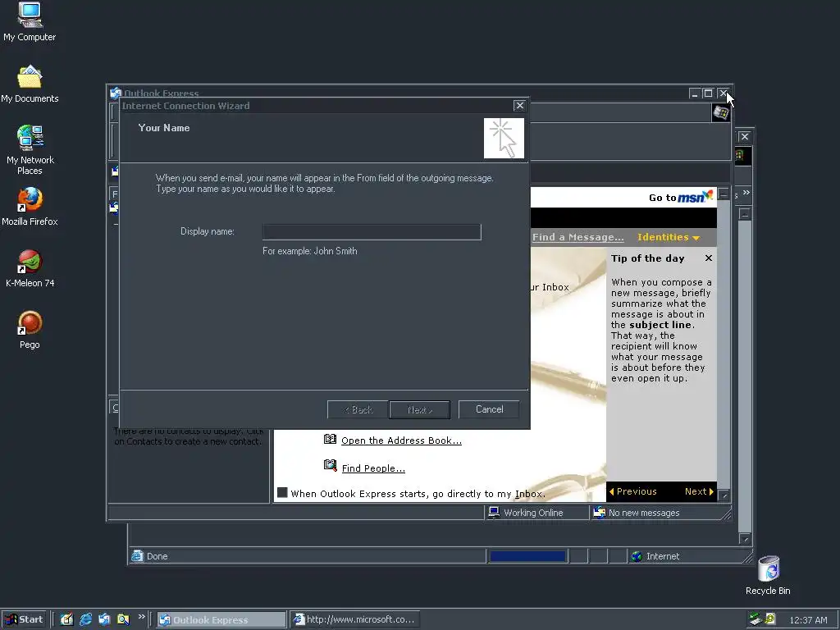Click the Find a Message link

tap(578, 237)
